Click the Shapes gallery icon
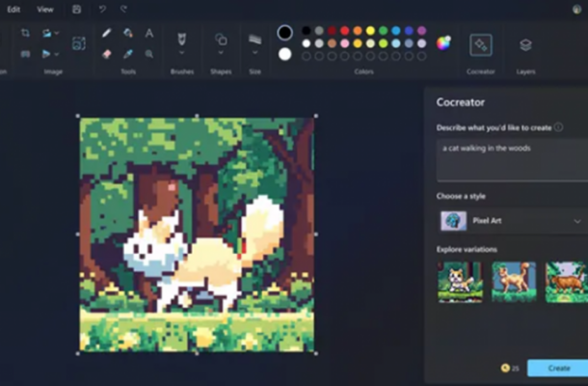Image resolution: width=588 pixels, height=386 pixels. (x=221, y=39)
